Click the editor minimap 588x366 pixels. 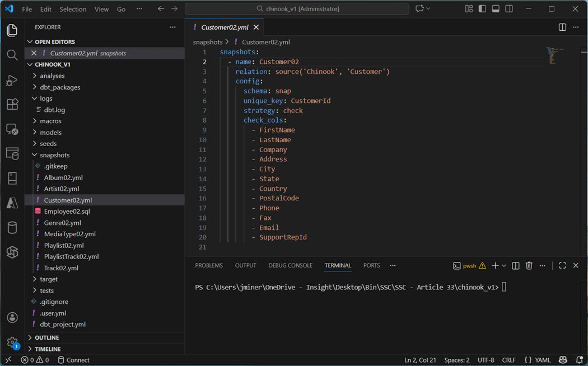coord(553,56)
